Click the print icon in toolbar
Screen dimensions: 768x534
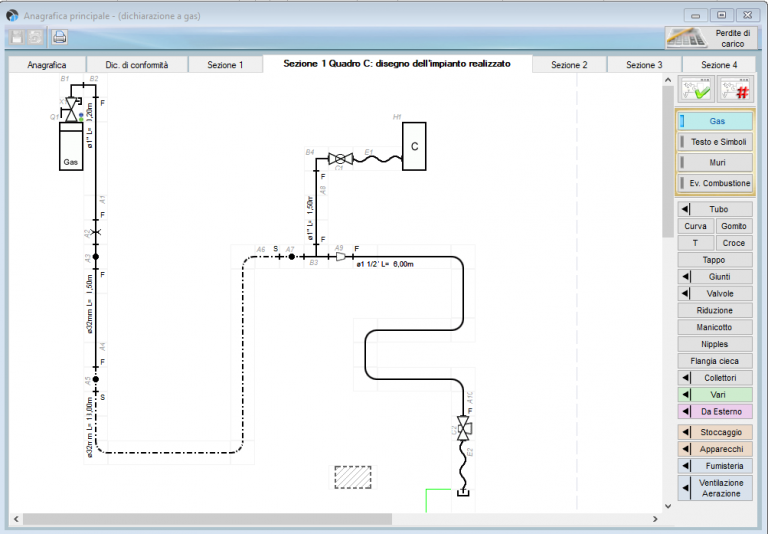59,37
